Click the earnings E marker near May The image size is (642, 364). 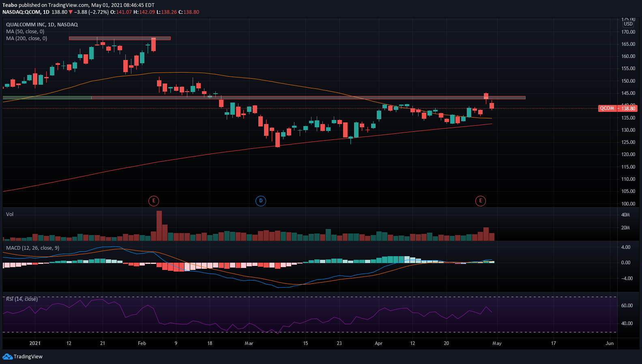481,201
